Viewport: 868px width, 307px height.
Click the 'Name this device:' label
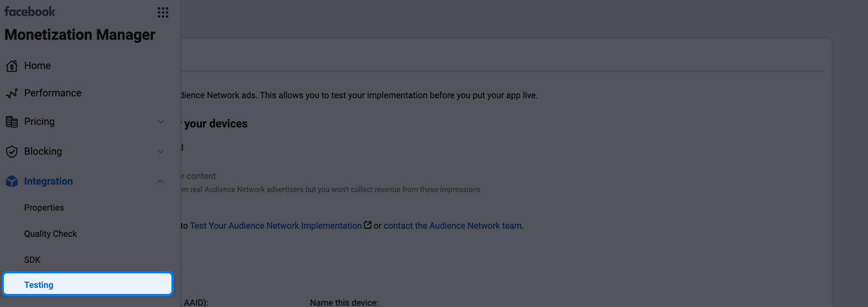point(344,302)
